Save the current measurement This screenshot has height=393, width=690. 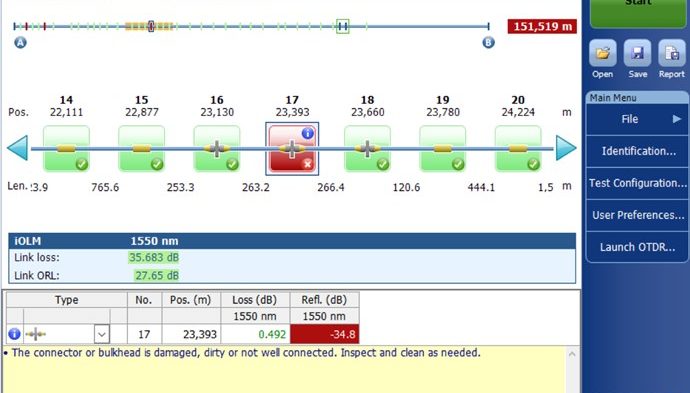637,54
